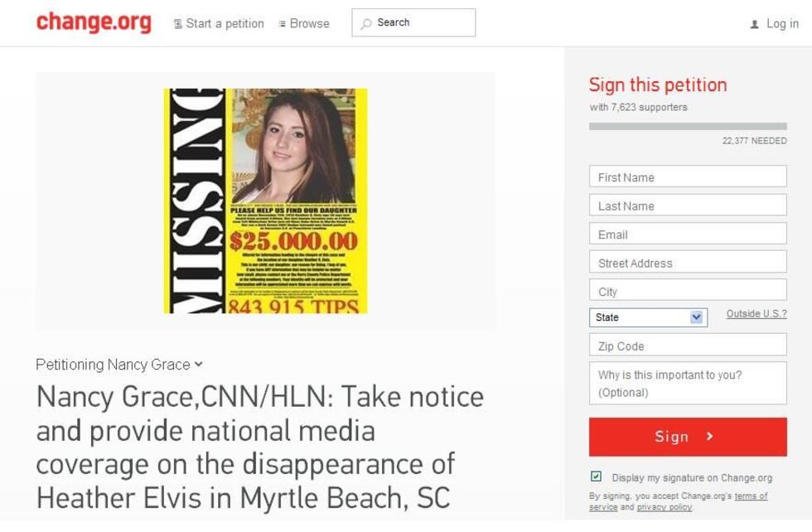Screen dimensions: 812x532
Task: Click the arrow icon on the Sign button
Action: pos(710,436)
